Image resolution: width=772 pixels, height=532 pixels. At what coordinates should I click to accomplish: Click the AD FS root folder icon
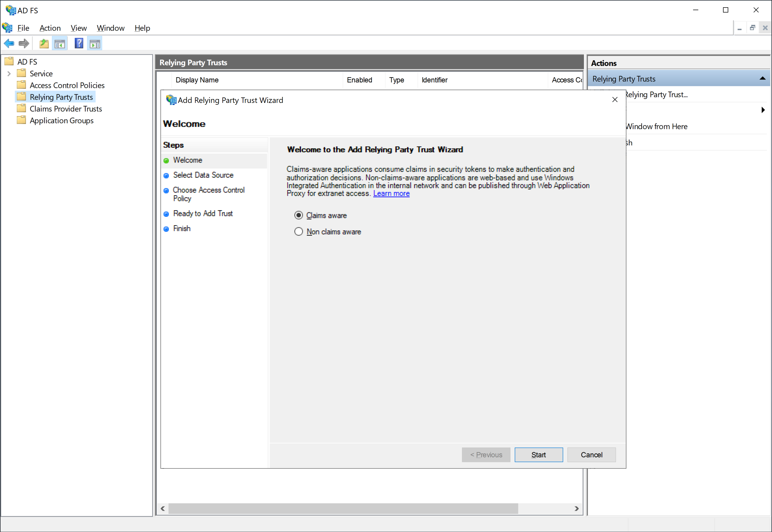(9, 61)
